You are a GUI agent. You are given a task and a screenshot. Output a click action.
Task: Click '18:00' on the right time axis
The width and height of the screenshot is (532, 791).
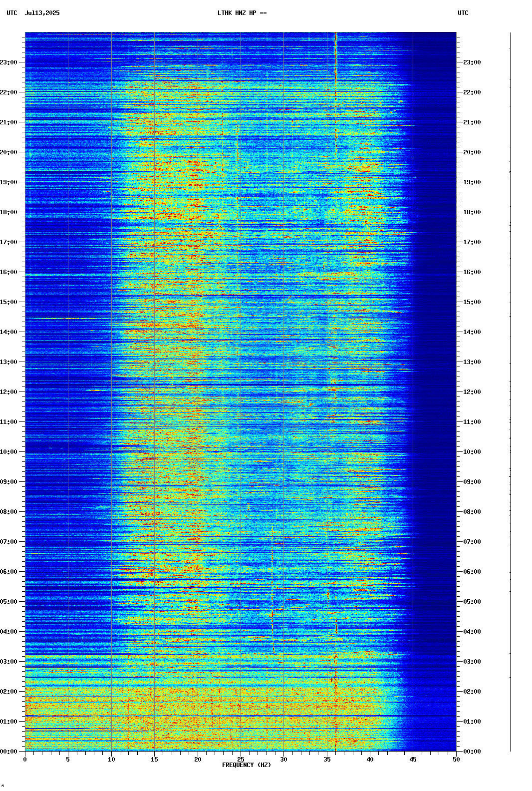click(x=472, y=212)
